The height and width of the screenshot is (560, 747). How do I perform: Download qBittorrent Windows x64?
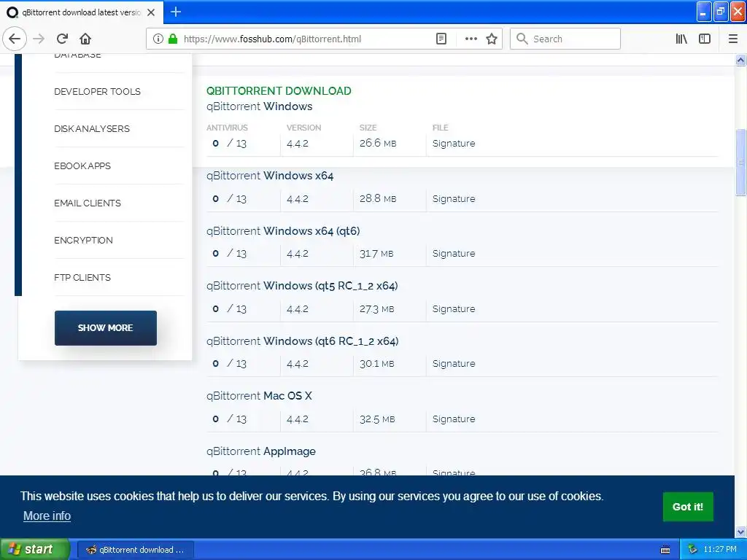(270, 176)
